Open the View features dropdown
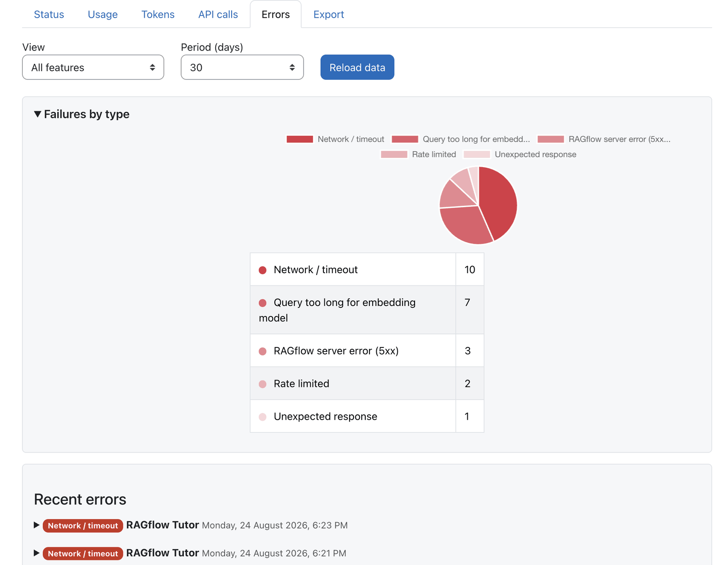This screenshot has height=565, width=728. 93,67
